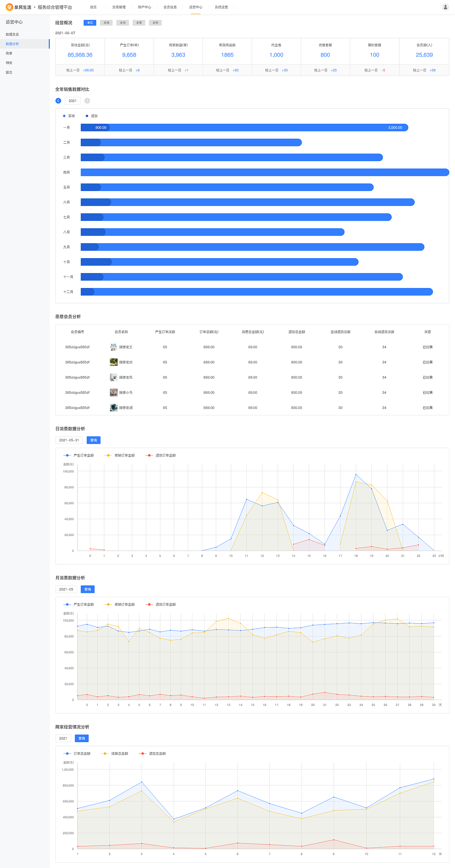Toggle 退款 legend in yearly sales chart
455x868 pixels.
[92, 116]
